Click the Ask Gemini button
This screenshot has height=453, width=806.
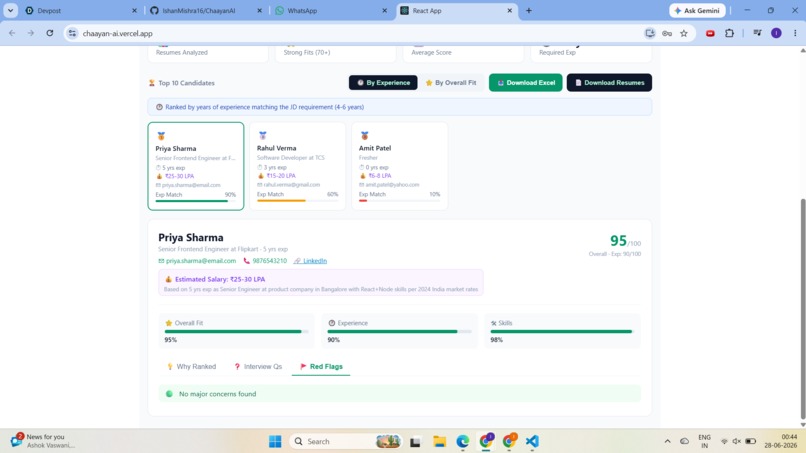(x=697, y=10)
